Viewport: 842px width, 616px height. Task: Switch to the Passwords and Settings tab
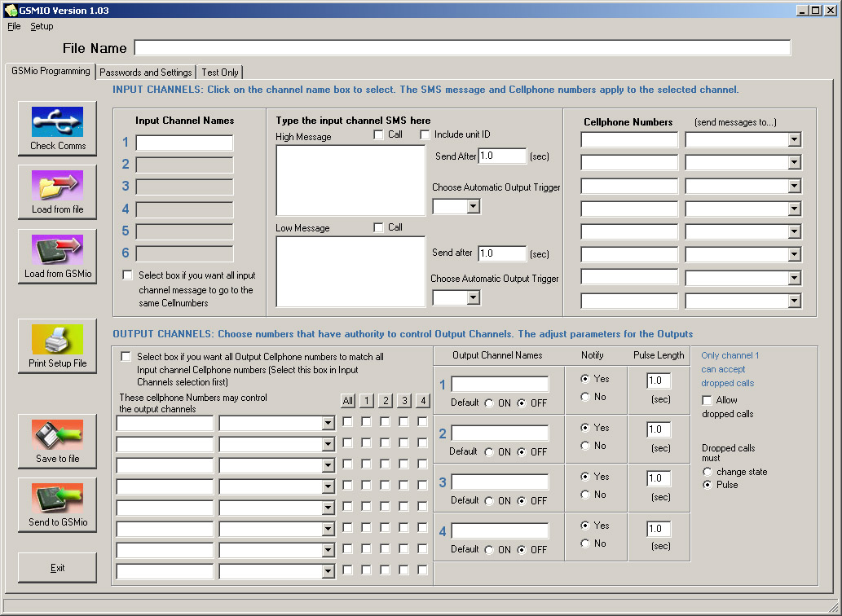146,73
